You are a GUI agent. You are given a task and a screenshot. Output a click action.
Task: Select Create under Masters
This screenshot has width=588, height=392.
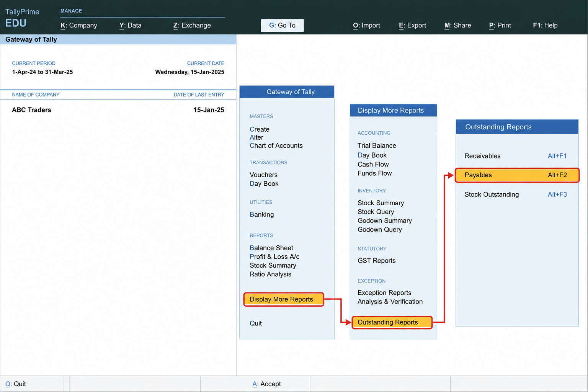coord(260,129)
